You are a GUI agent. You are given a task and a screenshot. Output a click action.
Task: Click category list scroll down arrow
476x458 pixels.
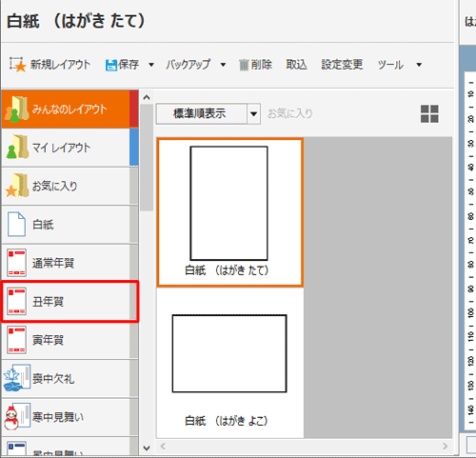click(147, 448)
